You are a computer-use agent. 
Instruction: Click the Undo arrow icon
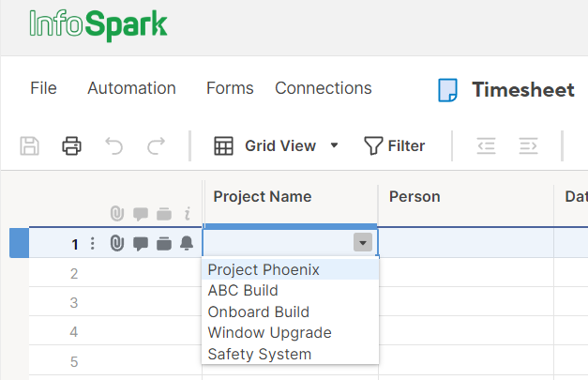113,145
